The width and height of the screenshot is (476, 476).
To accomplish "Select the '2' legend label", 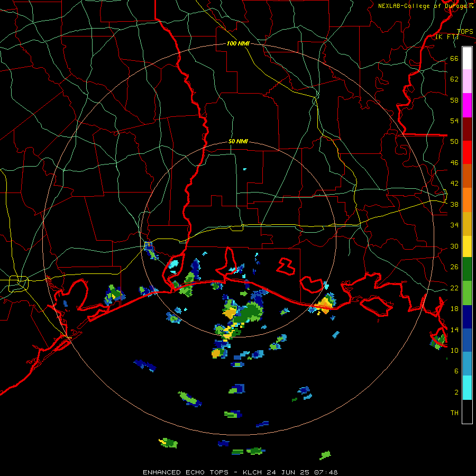I will 456,392.
